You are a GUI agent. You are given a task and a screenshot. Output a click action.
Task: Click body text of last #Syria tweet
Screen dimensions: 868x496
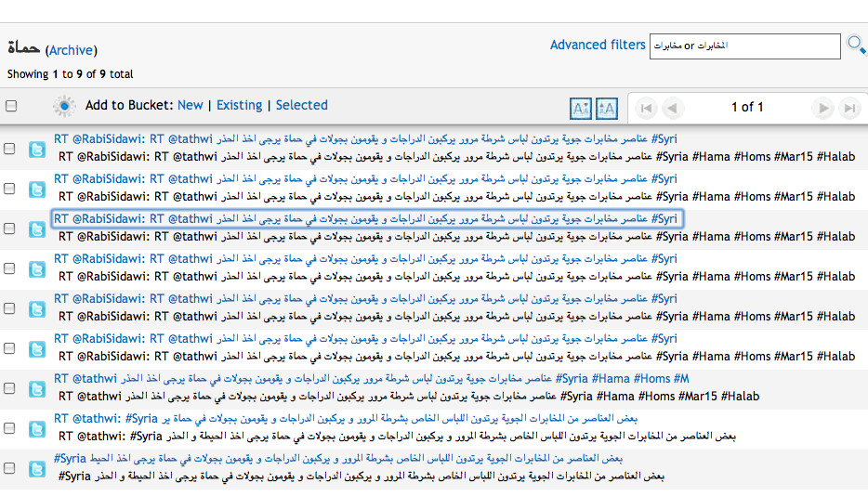tap(361, 476)
